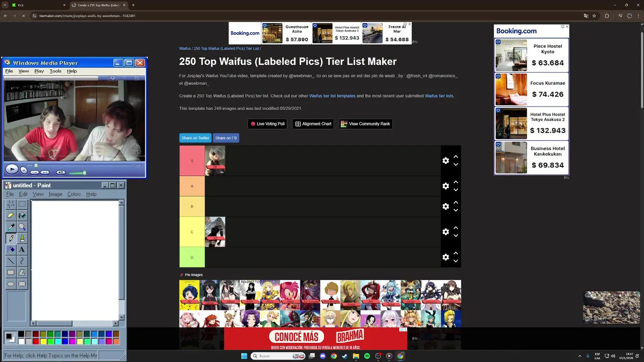Open the File menu in Paint
644x362 pixels.
click(10, 194)
